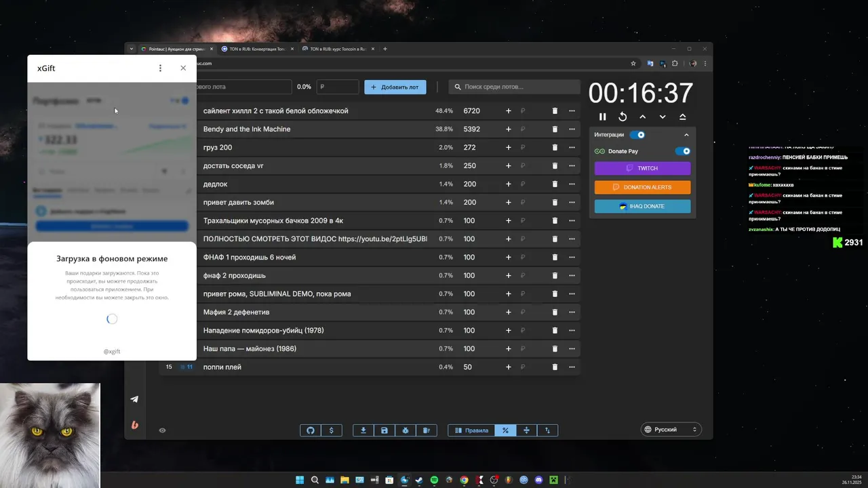
Task: Add amount to достать соседа vr lot
Action: point(509,165)
